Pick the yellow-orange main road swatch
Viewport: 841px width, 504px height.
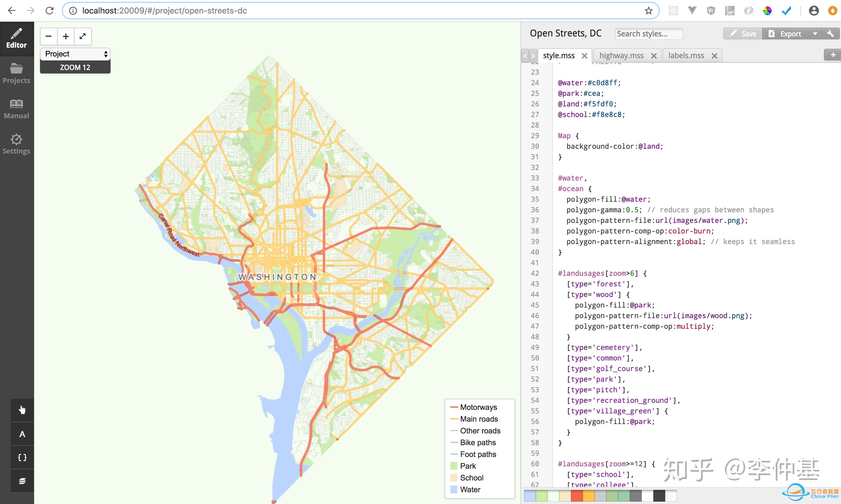(x=589, y=495)
